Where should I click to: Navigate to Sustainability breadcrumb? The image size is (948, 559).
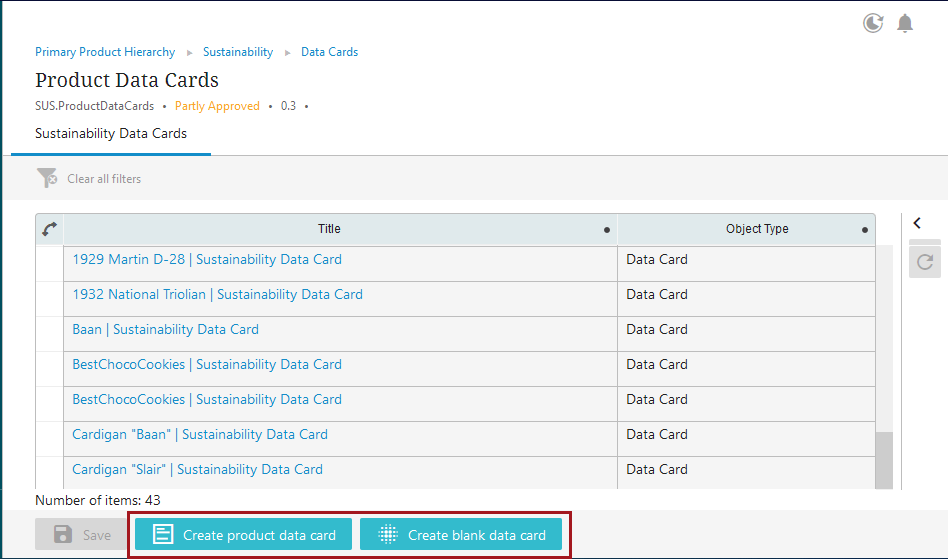click(x=238, y=52)
